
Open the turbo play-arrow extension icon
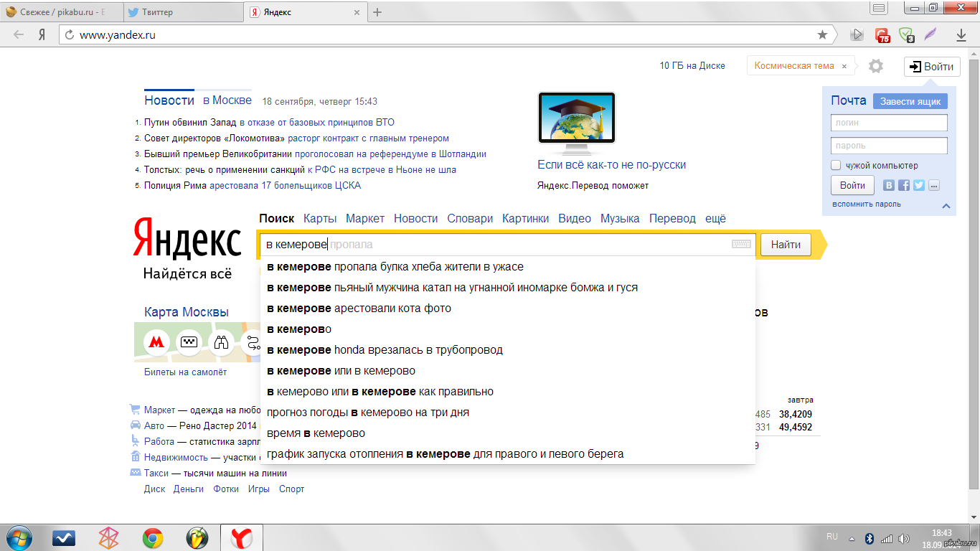coord(857,34)
